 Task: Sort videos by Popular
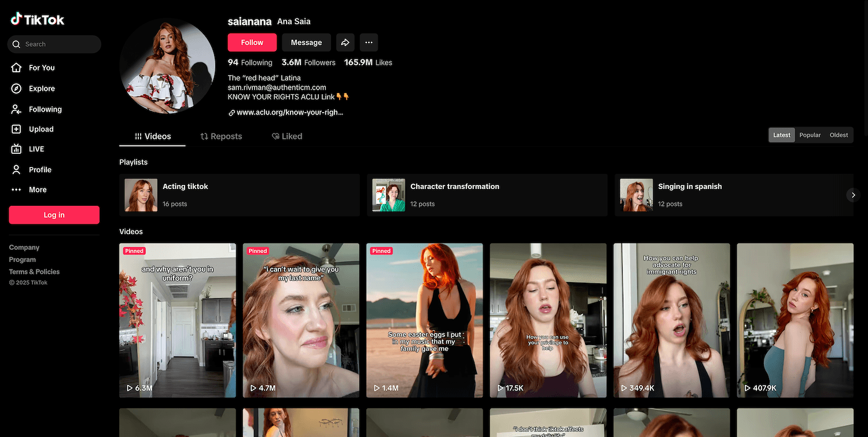(810, 135)
